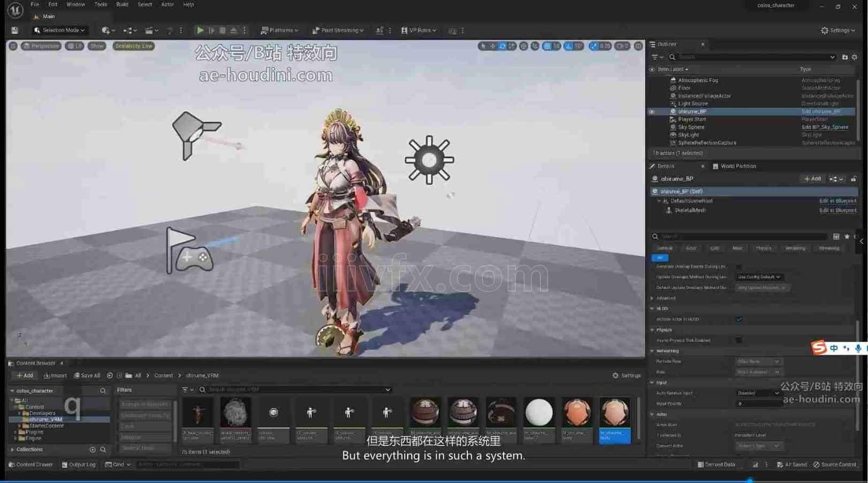868x483 pixels.
Task: Click the Outliner add folder icon
Action: click(x=845, y=57)
